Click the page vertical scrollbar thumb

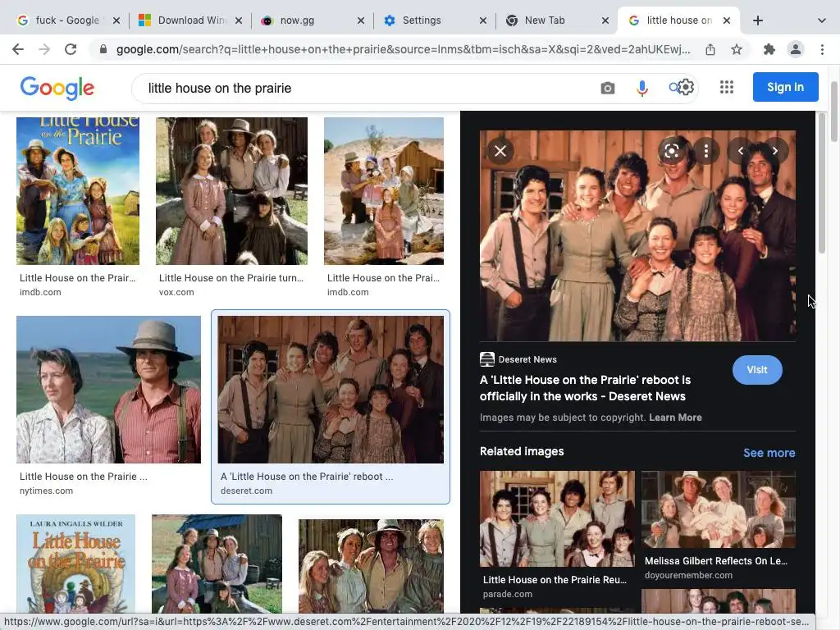[834, 112]
